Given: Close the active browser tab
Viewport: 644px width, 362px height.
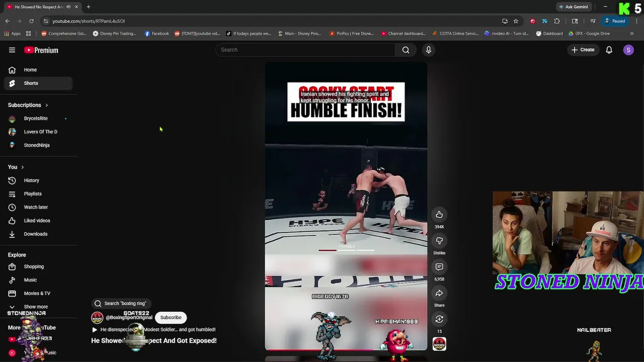Looking at the screenshot, I should 76,7.
